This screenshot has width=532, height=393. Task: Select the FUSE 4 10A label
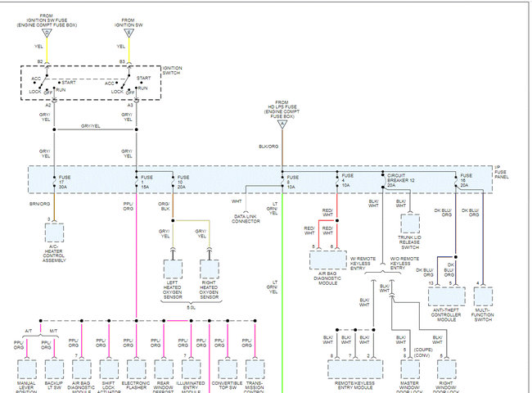coord(347,180)
